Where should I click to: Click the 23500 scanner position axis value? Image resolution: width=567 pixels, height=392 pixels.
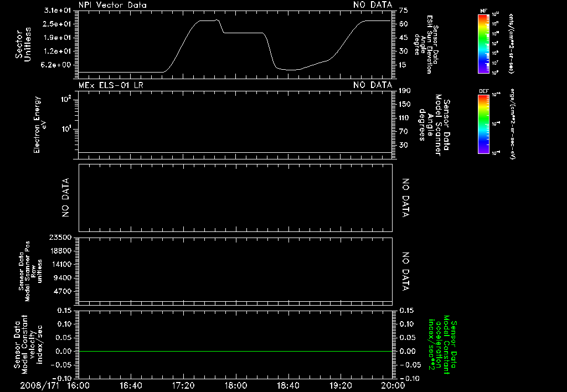pos(60,237)
